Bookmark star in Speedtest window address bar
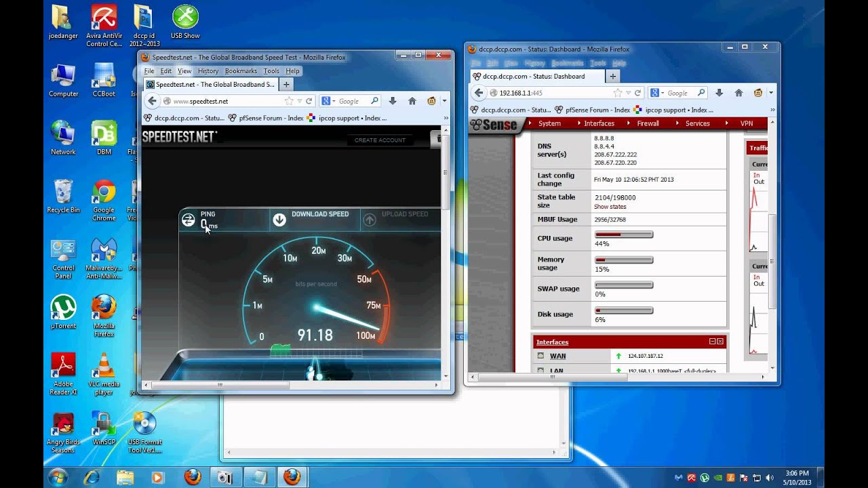This screenshot has width=868, height=488. pos(289,101)
